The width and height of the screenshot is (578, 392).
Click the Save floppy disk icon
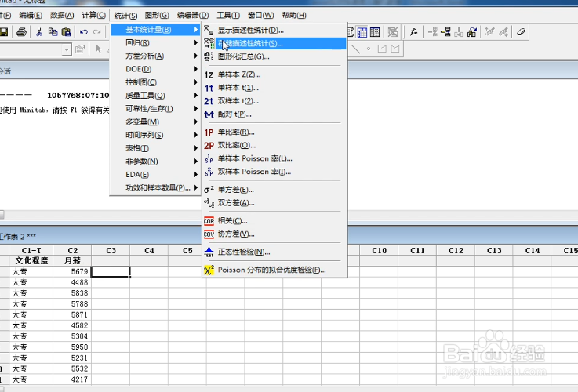(4, 32)
